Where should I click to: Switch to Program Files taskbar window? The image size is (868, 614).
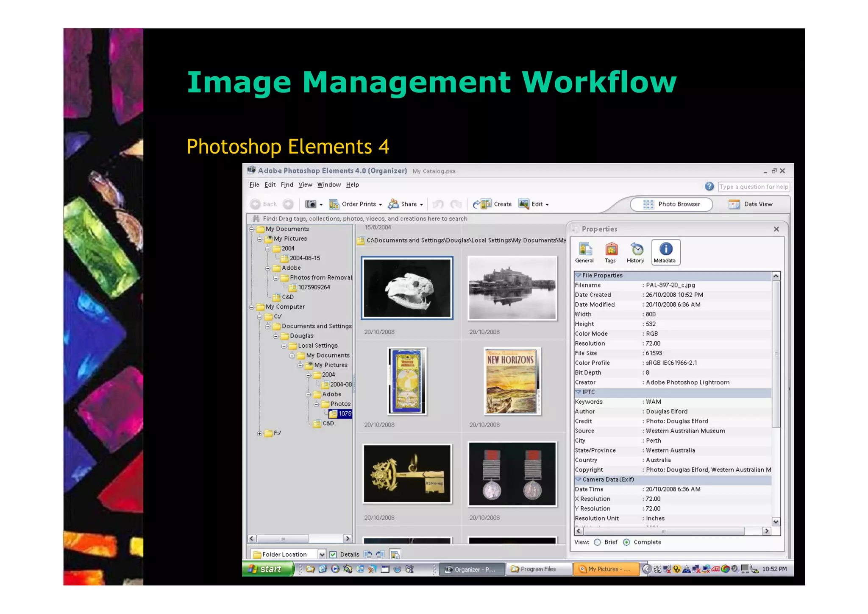(538, 569)
